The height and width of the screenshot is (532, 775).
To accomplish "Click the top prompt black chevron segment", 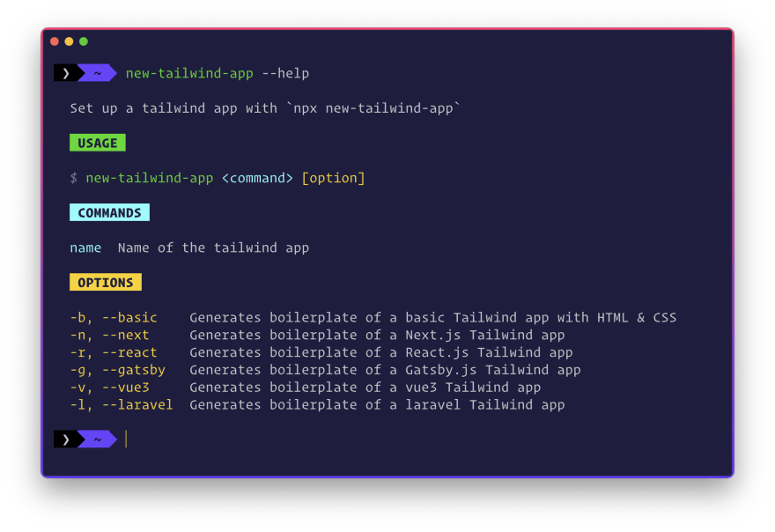I will pyautogui.click(x=66, y=73).
